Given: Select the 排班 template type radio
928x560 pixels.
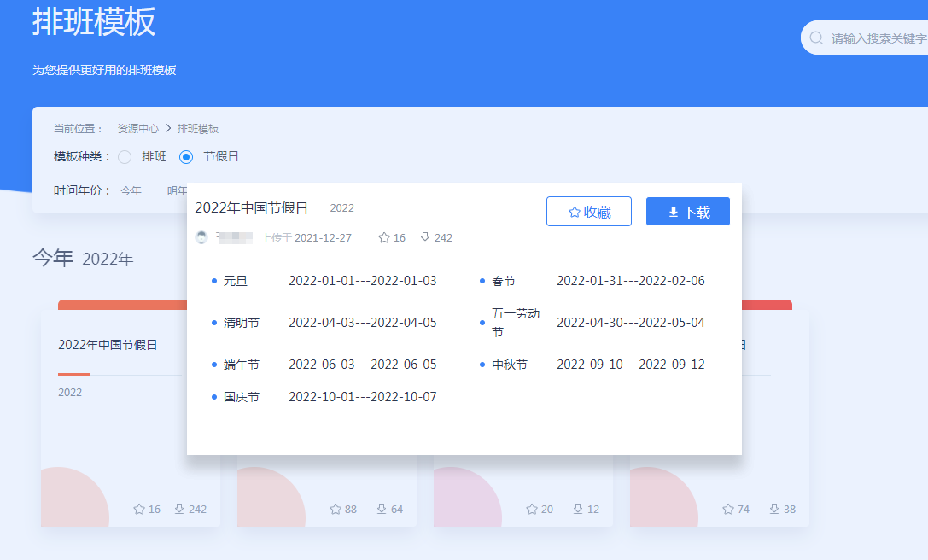Looking at the screenshot, I should [x=125, y=157].
